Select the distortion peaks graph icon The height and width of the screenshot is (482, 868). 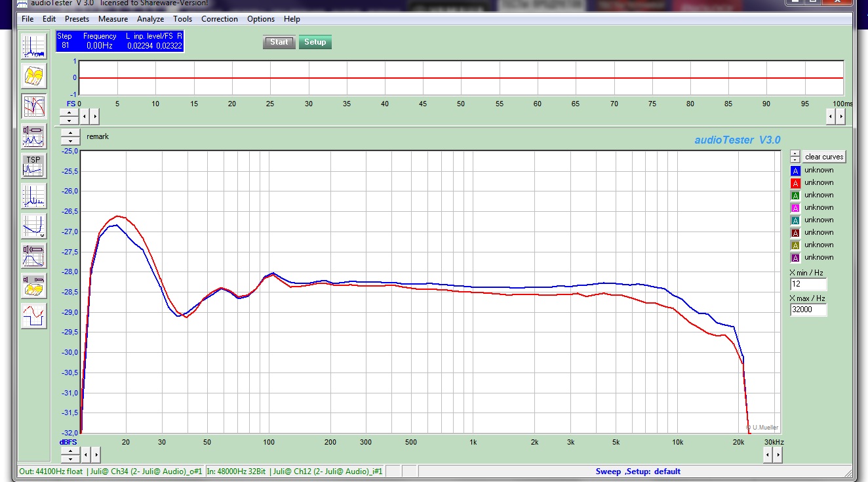(33, 196)
